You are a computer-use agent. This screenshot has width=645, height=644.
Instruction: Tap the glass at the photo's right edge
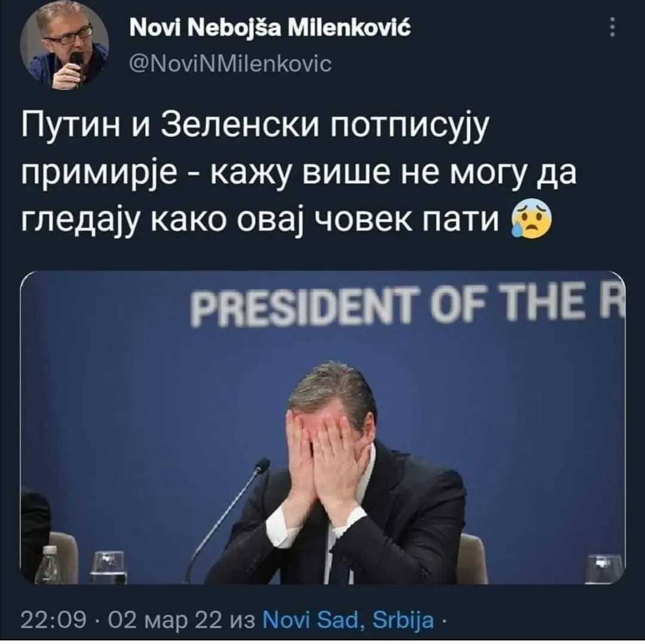click(x=604, y=569)
